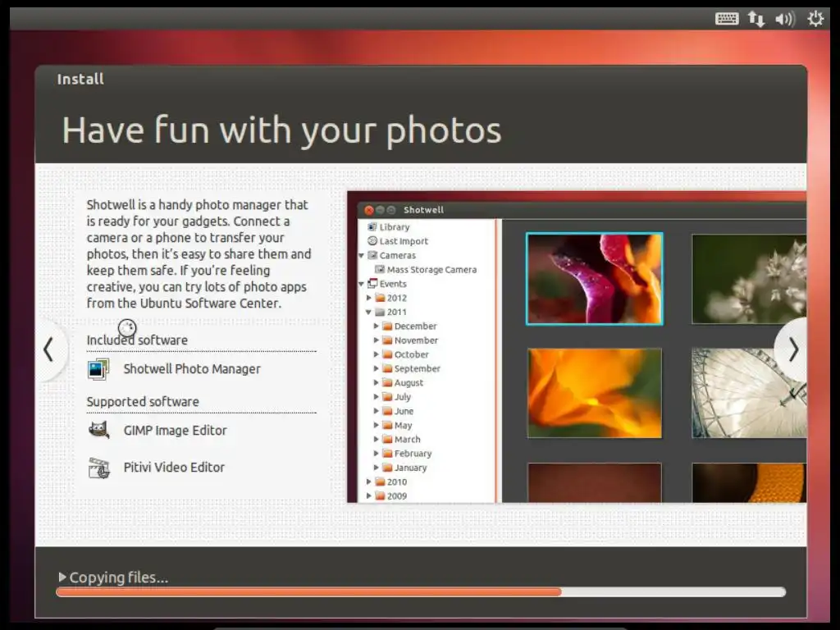Select Last Import in Shotwell sidebar
Screen dimensions: 840x630
(x=404, y=241)
